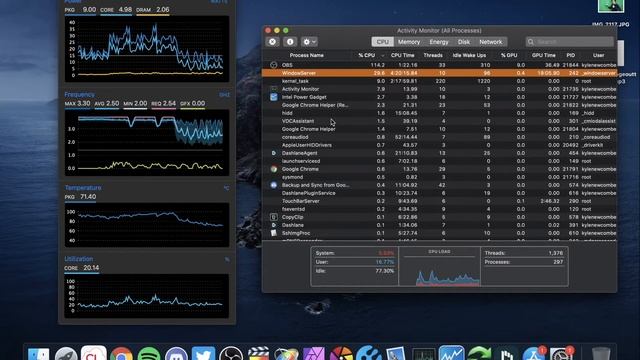Select the VDCAssistant process row
Image resolution: width=640 pixels, height=360 pixels.
click(x=439, y=121)
